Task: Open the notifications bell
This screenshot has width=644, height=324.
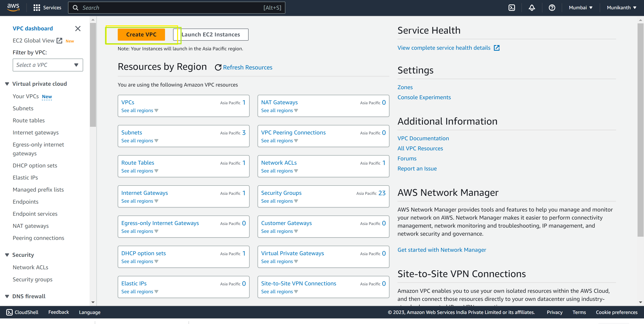Action: [532, 7]
